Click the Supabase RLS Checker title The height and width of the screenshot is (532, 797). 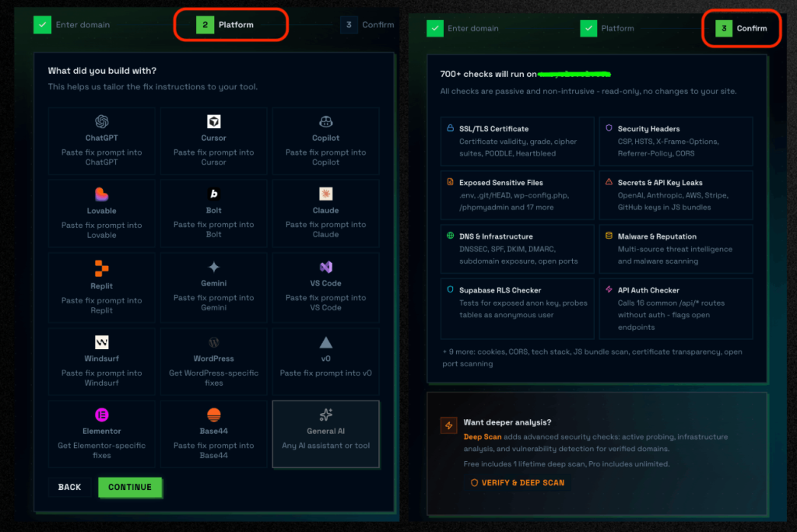coord(500,291)
